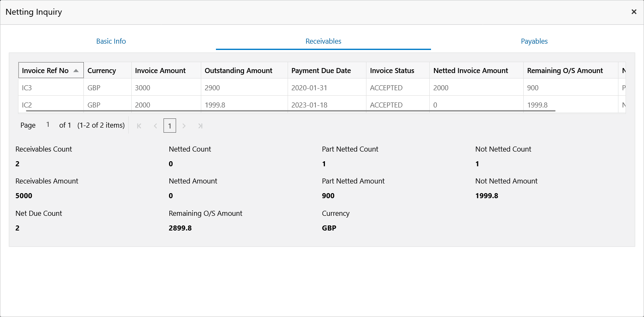Click the Netted Invoice Amount column header
Viewport: 644px width, 317px height.
coord(476,71)
